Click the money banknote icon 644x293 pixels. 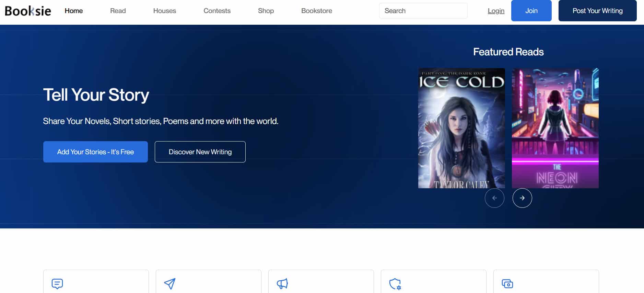coord(507,284)
